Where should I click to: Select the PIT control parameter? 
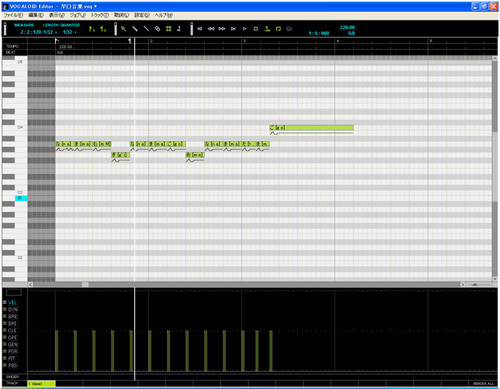(12, 358)
